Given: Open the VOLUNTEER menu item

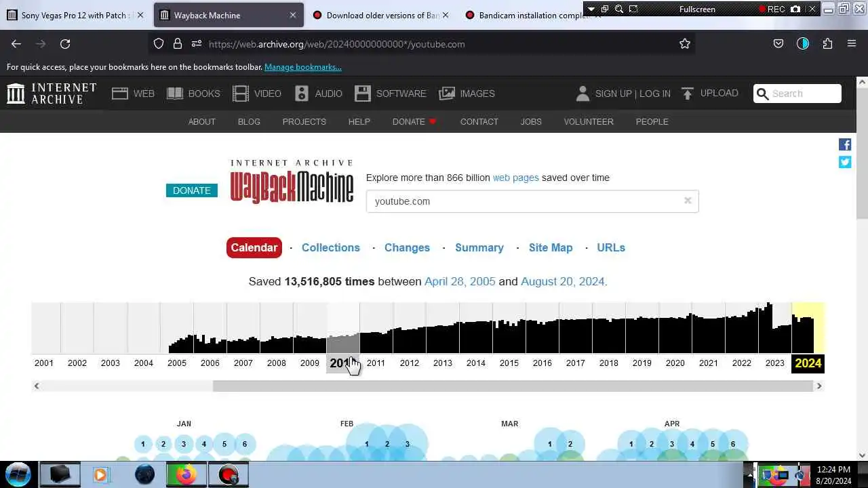Looking at the screenshot, I should pyautogui.click(x=589, y=122).
